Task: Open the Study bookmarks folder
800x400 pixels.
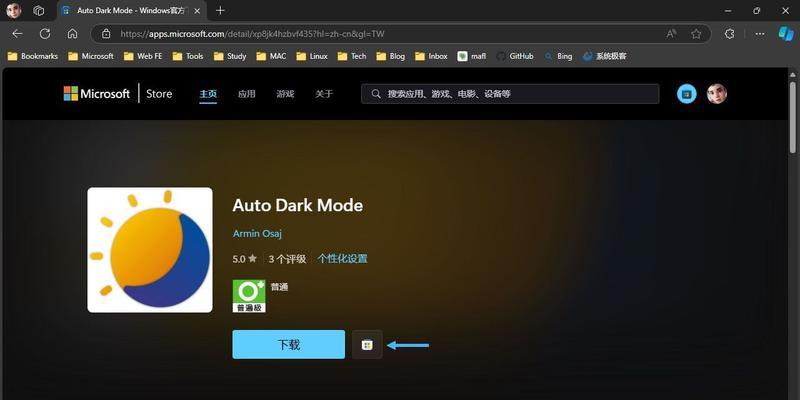Action: click(x=230, y=56)
